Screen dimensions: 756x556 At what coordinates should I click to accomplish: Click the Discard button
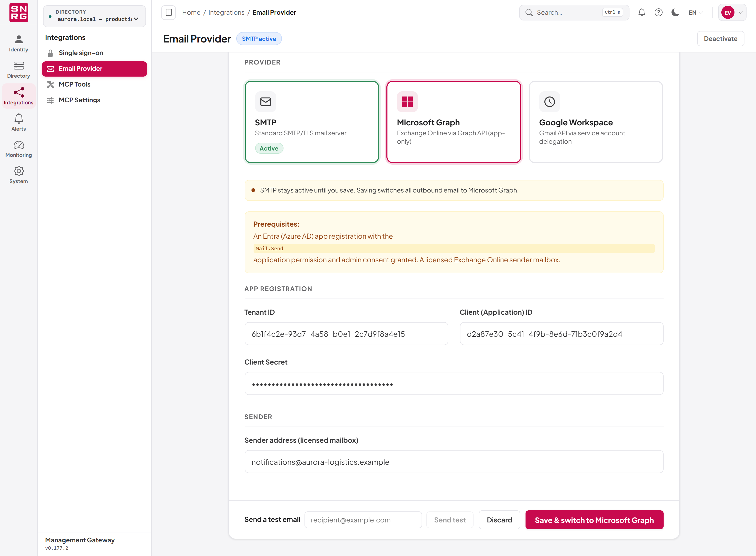pyautogui.click(x=499, y=520)
